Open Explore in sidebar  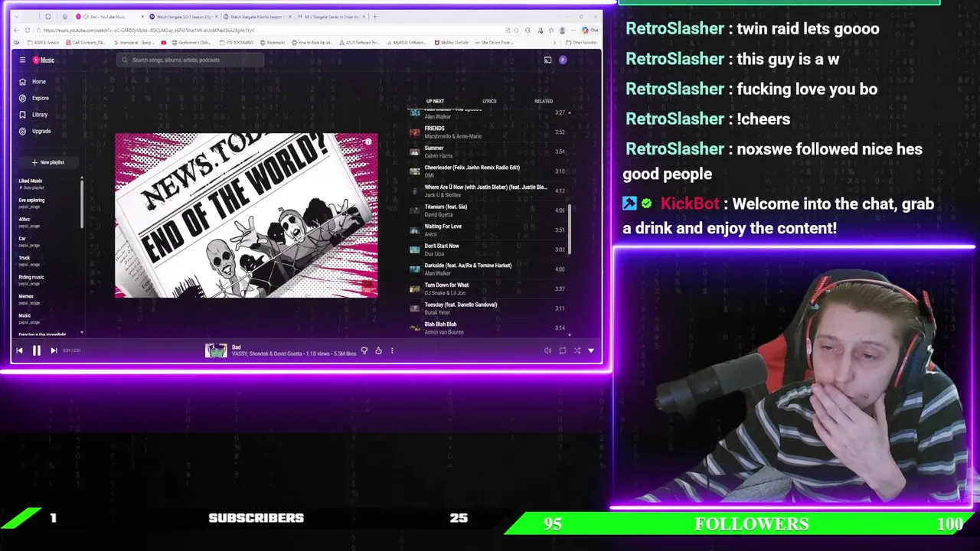pos(34,98)
